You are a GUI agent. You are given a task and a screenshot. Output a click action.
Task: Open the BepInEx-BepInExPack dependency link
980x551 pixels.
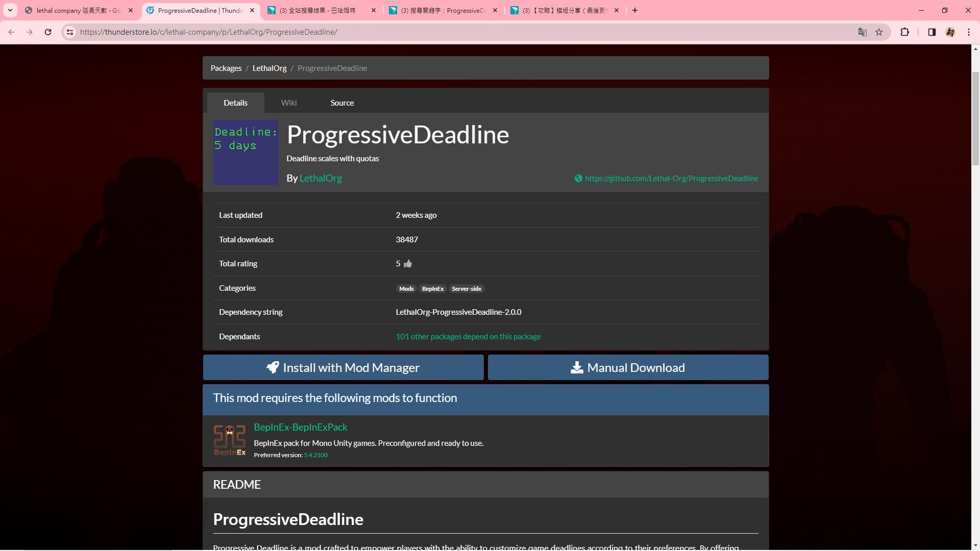[x=301, y=427]
